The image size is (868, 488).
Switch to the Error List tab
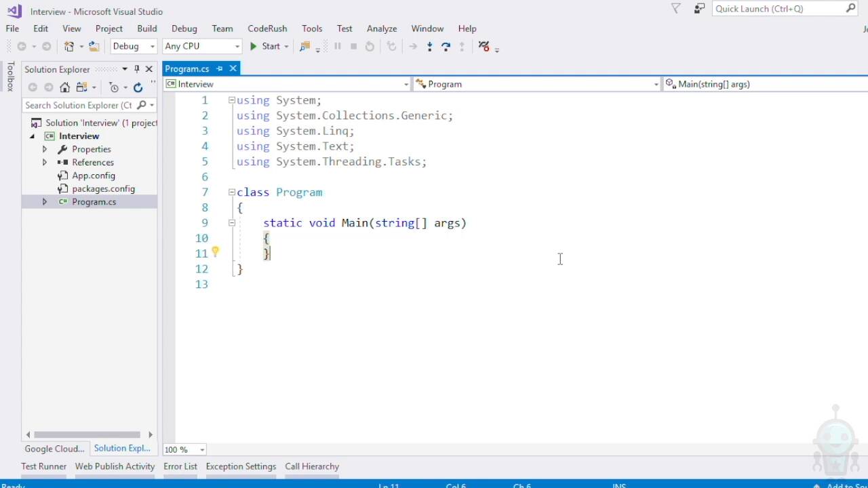(x=180, y=466)
